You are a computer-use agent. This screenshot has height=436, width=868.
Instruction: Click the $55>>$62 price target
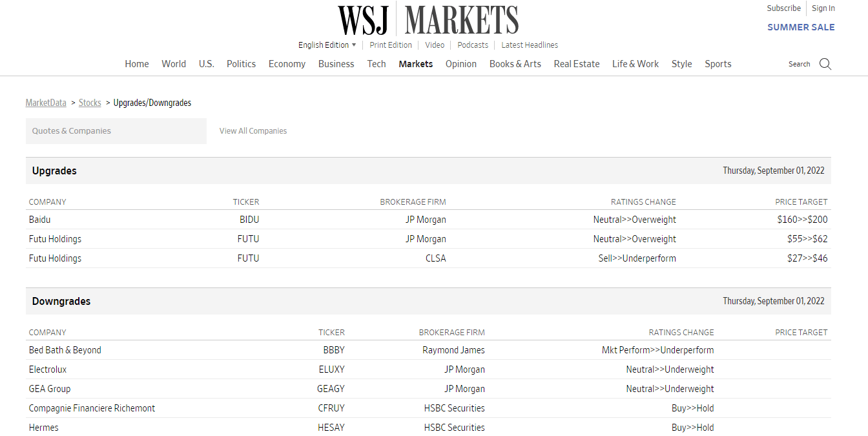point(807,239)
